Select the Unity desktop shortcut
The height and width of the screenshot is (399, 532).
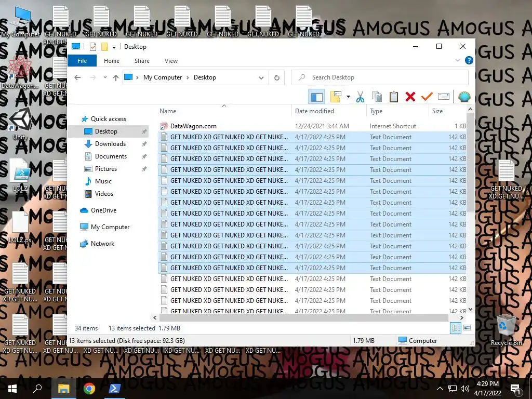[x=20, y=124]
